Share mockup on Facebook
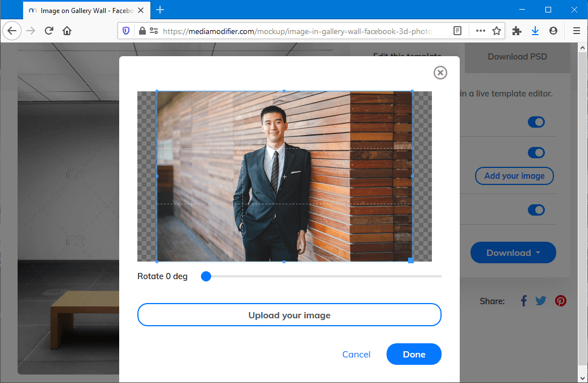Screen dimensions: 588x383 pos(523,301)
